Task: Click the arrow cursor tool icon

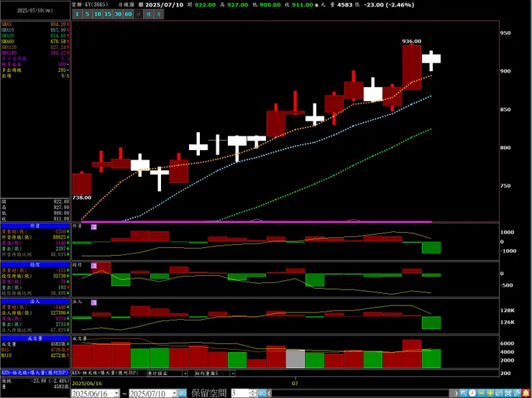Action: (x=464, y=393)
